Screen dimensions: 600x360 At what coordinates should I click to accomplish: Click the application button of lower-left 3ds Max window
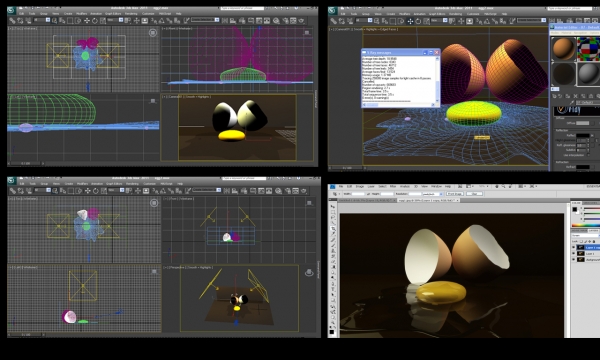pyautogui.click(x=11, y=180)
